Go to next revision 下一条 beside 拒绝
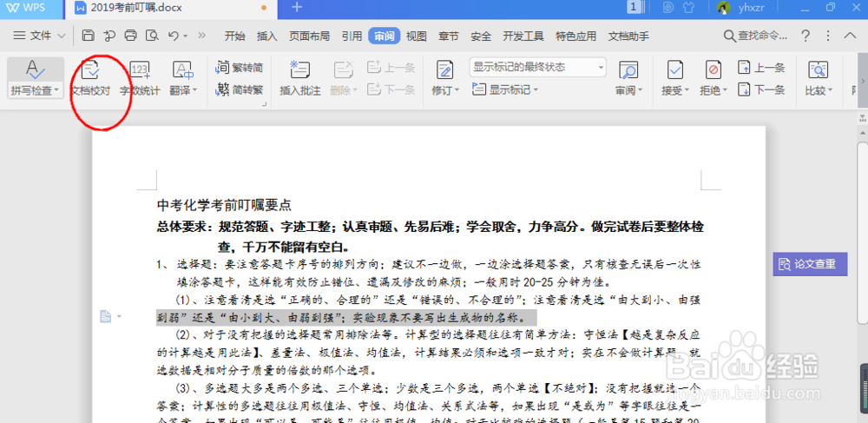 (761, 89)
